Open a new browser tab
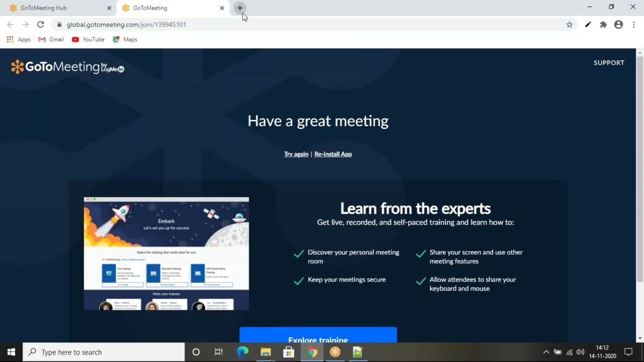 [240, 8]
